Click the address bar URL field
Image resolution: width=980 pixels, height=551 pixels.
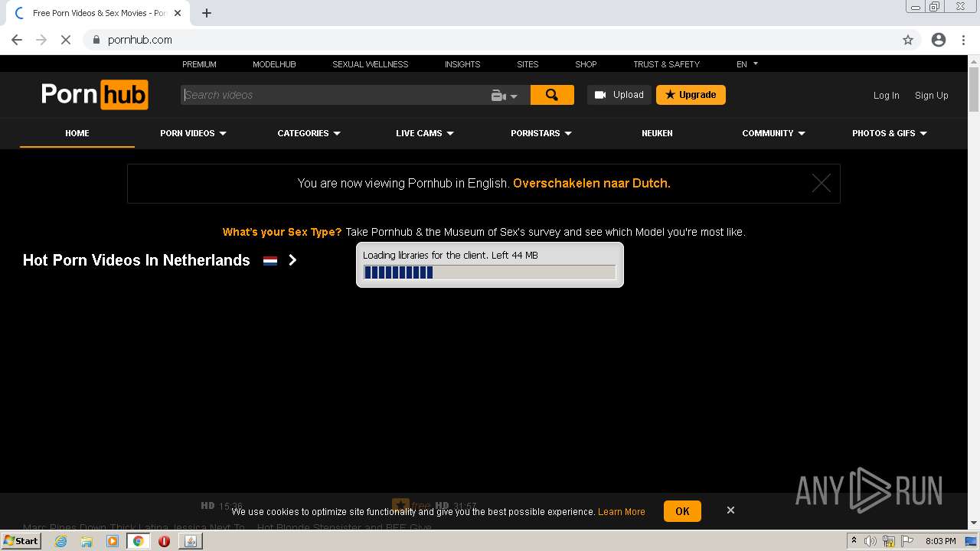(490, 40)
